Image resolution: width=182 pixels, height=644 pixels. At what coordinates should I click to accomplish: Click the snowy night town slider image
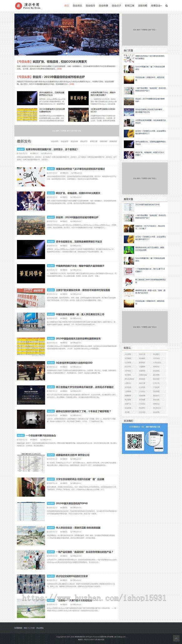[x=67, y=34]
